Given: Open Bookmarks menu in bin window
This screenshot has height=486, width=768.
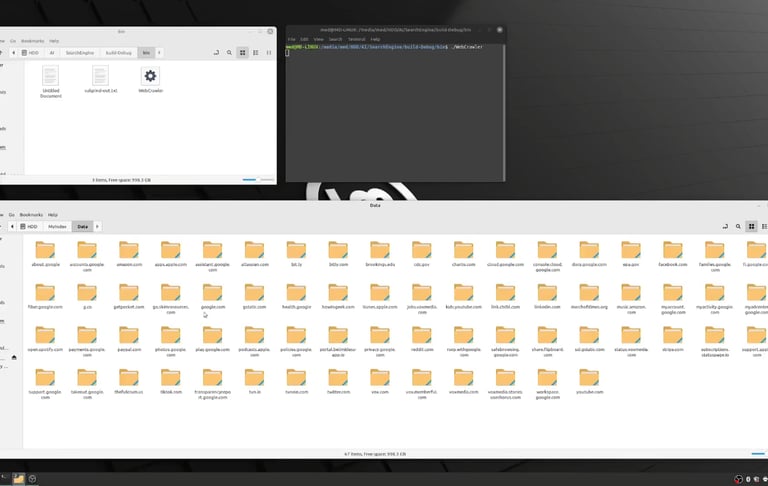Looking at the screenshot, I should coord(32,41).
